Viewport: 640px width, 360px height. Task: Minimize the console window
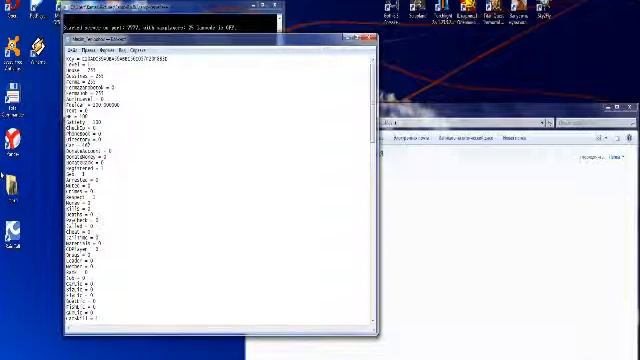coord(254,5)
